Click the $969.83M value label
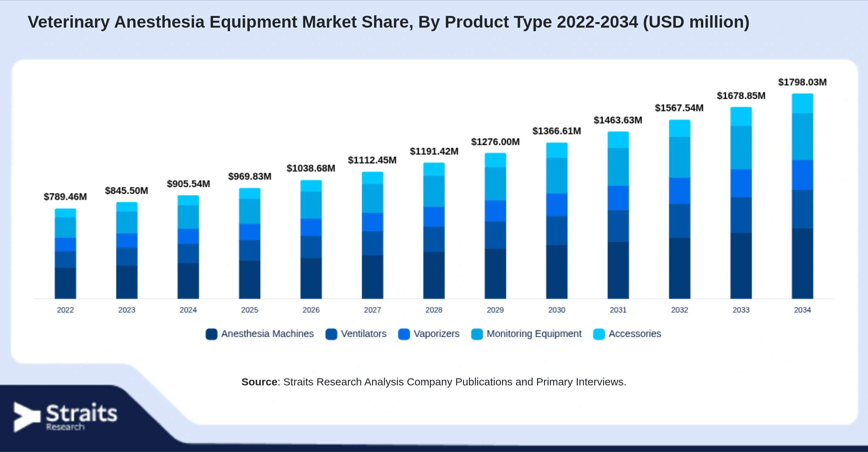The width and height of the screenshot is (868, 452). pyautogui.click(x=250, y=176)
